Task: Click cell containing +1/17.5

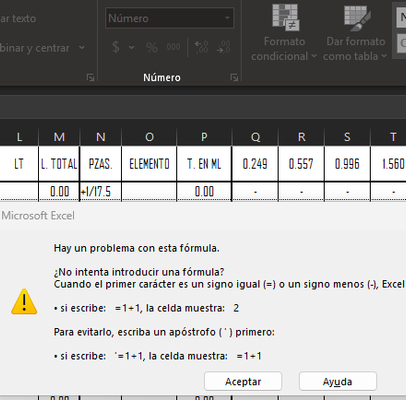Action: (101, 192)
